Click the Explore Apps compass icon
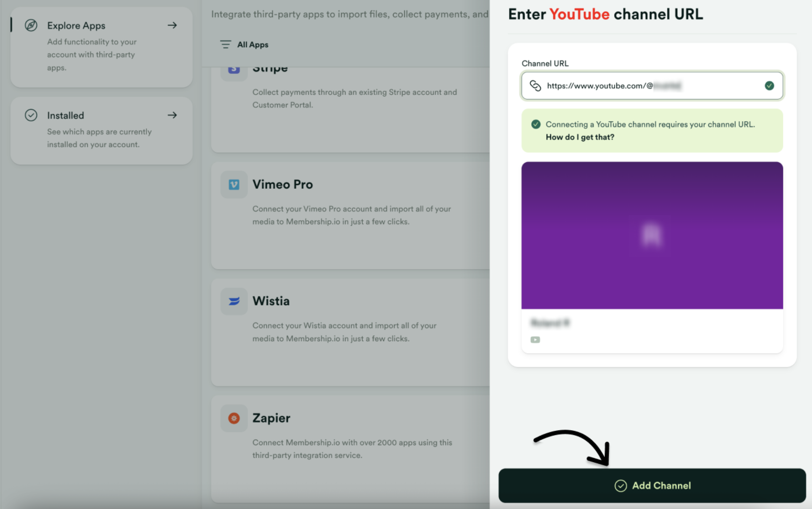The width and height of the screenshot is (812, 509). 31,25
